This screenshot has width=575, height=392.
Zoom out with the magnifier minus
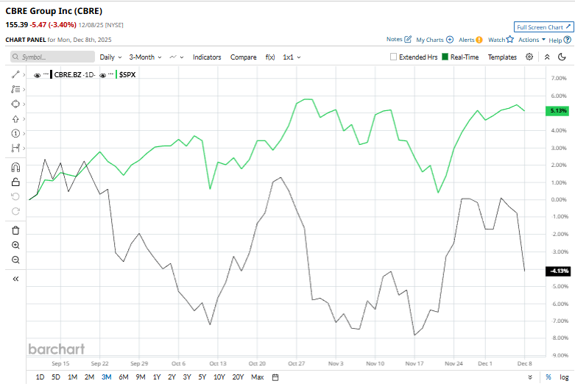(x=15, y=260)
